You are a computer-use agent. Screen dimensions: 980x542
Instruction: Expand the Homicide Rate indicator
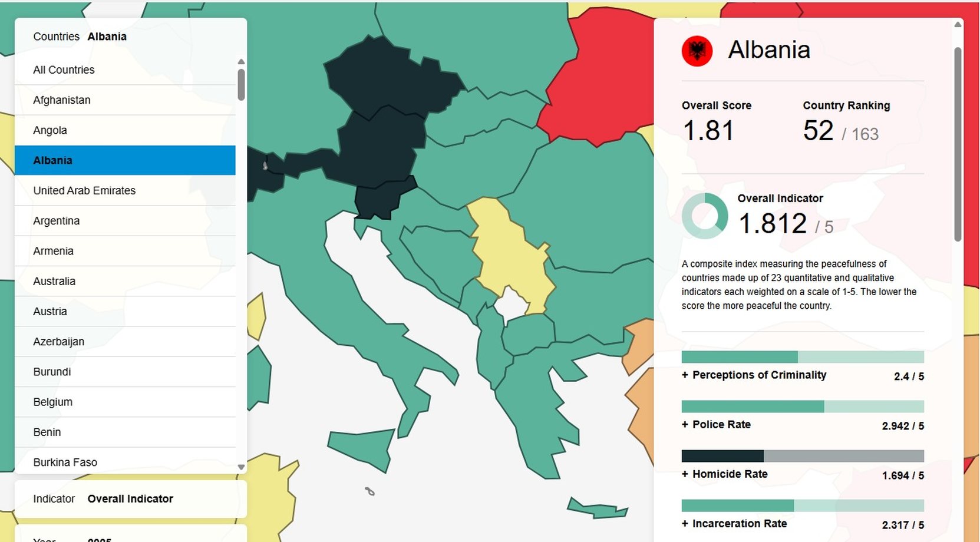724,474
